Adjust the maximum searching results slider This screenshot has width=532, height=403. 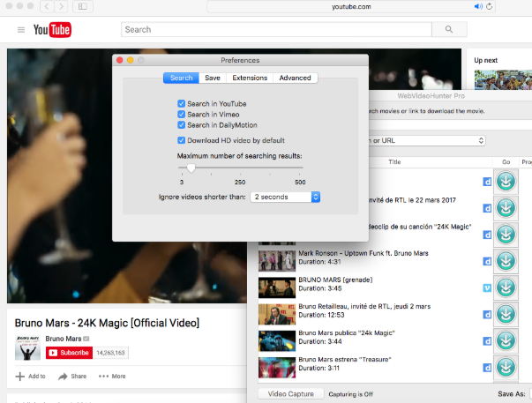(x=191, y=168)
